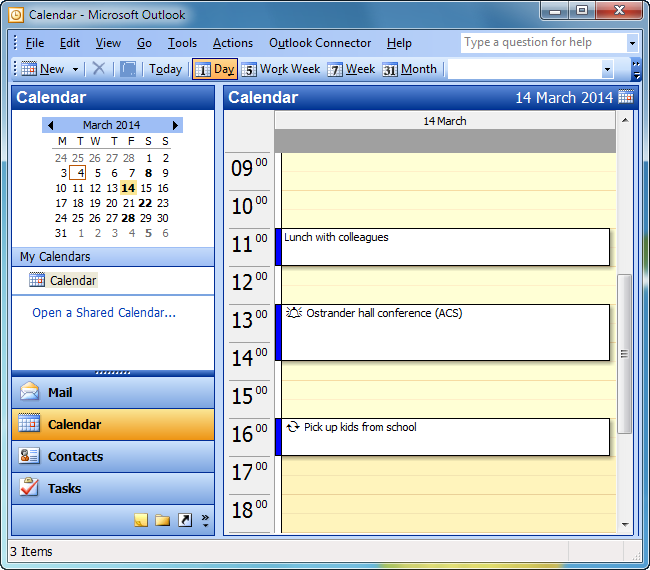Open the File menu

tap(35, 43)
